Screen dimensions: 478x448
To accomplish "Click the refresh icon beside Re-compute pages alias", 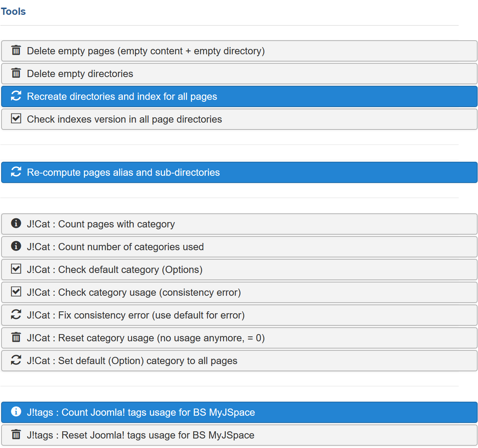I will point(16,172).
